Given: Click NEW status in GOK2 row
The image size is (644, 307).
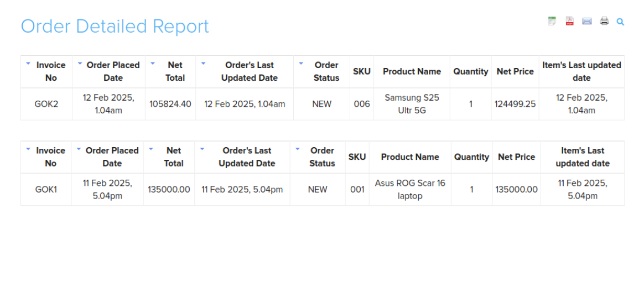Looking at the screenshot, I should [321, 104].
